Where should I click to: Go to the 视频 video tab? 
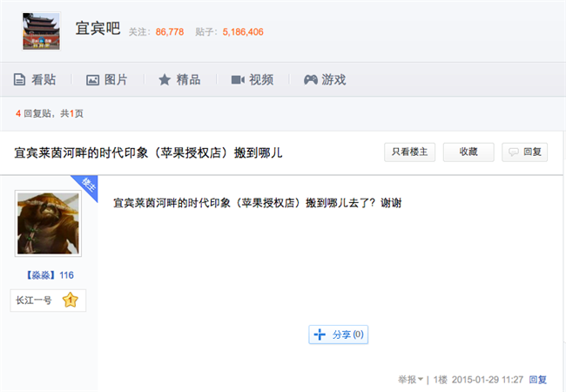[252, 80]
